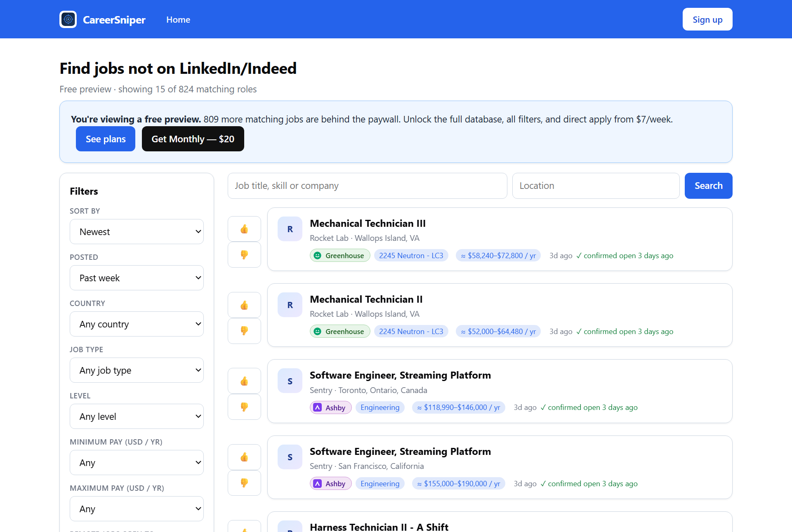The height and width of the screenshot is (532, 792).
Task: Click the CareerSniper brand name
Action: click(x=114, y=20)
